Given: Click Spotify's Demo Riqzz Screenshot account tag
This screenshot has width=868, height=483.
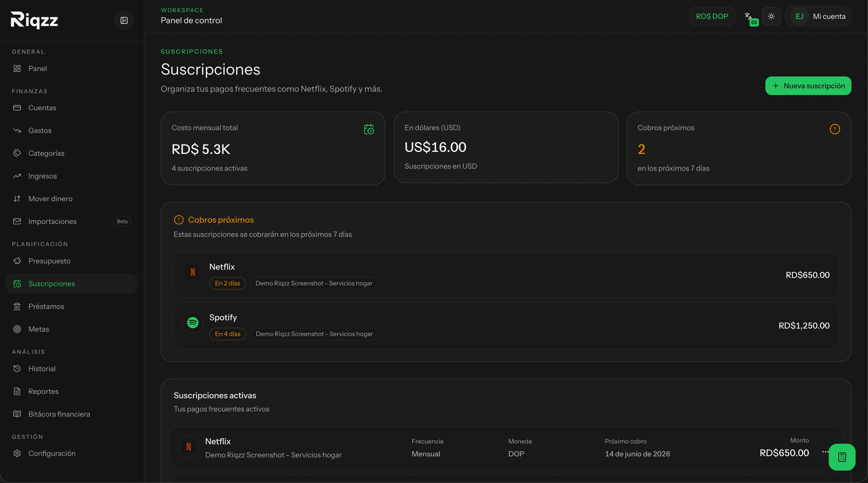Looking at the screenshot, I should 314,334.
